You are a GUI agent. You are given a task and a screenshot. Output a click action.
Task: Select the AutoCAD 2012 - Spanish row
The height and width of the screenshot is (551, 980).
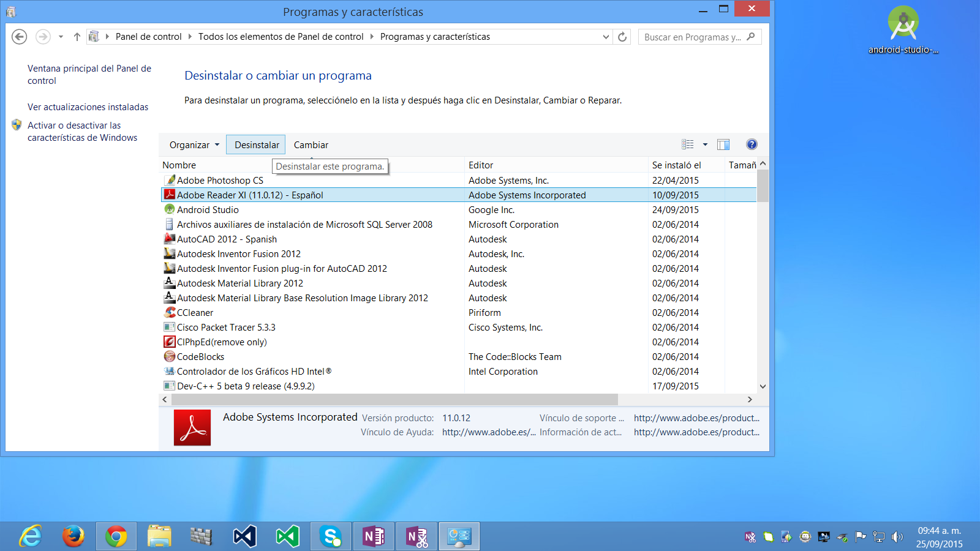[x=459, y=239]
